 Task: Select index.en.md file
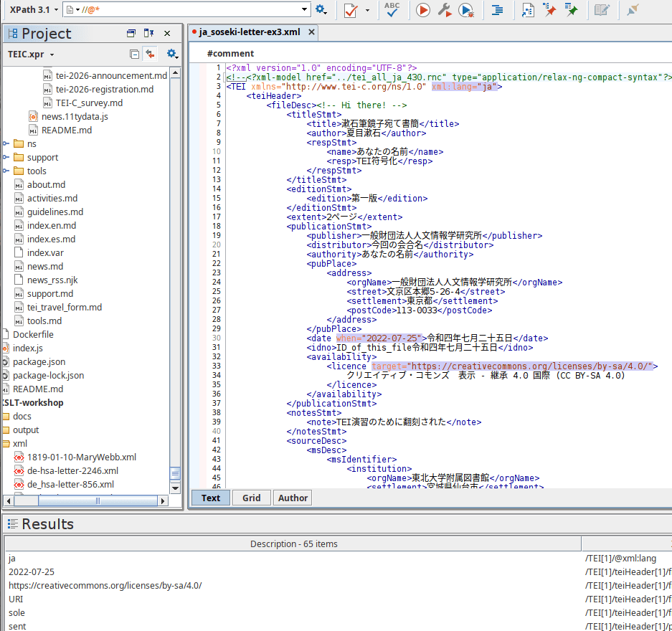point(52,225)
